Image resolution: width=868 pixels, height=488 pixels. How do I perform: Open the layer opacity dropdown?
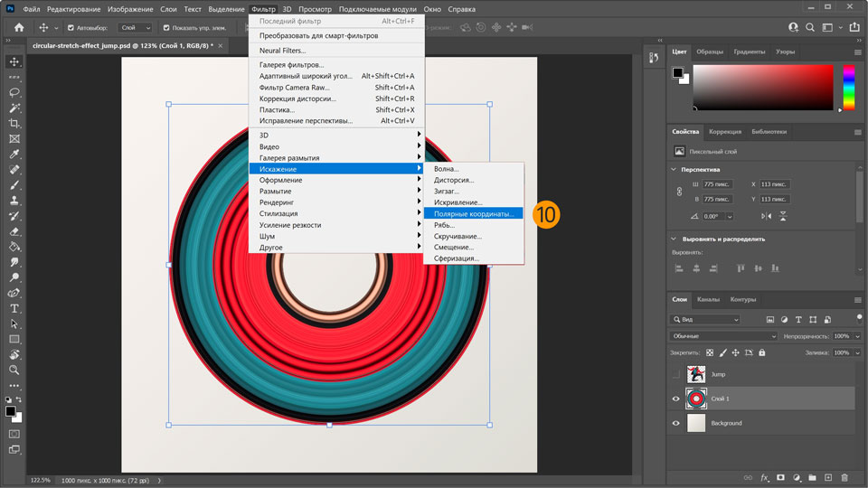[857, 336]
